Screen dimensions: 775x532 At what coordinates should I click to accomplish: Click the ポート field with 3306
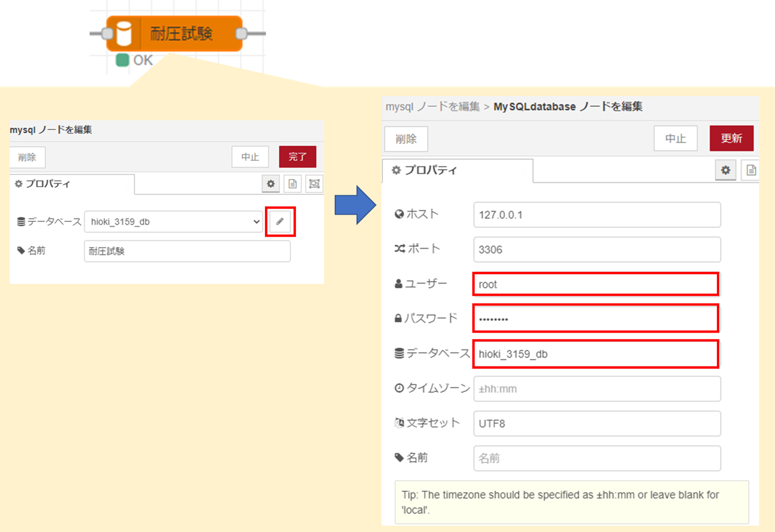597,250
